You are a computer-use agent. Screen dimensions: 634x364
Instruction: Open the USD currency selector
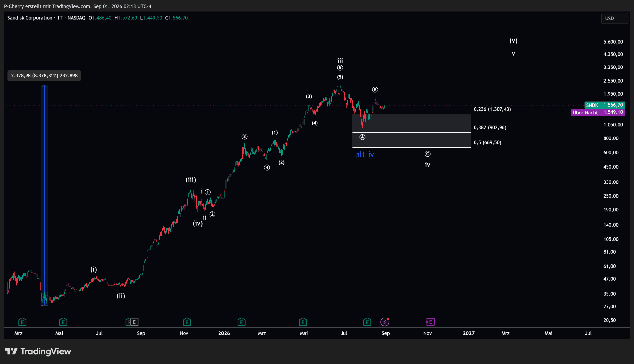tap(614, 18)
